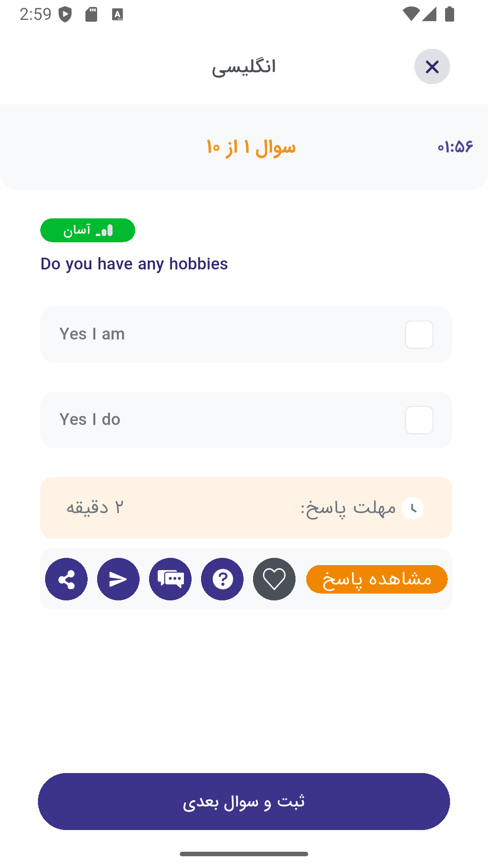Image resolution: width=488 pixels, height=868 pixels.
Task: Tap the difficulty bars icon in the green badge
Action: (x=105, y=231)
